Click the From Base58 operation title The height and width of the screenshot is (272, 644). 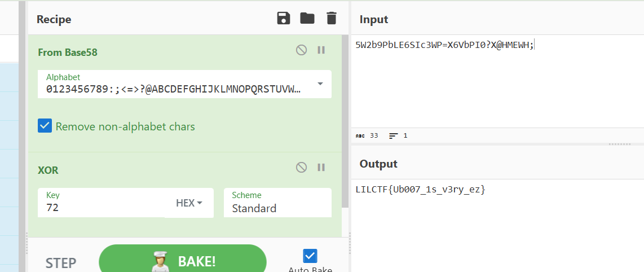click(68, 52)
